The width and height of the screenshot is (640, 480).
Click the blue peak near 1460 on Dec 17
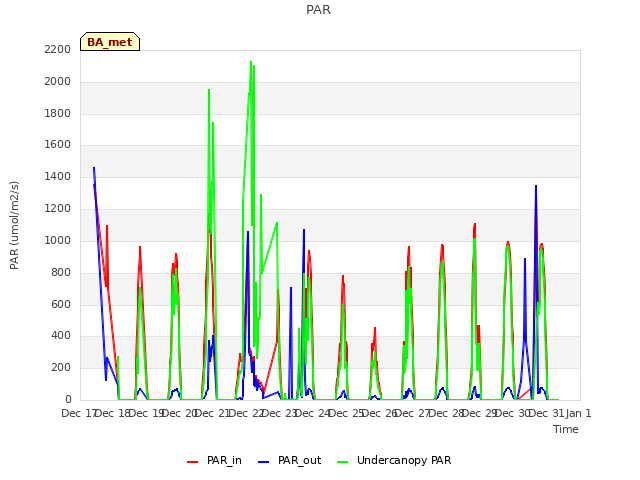(x=94, y=168)
